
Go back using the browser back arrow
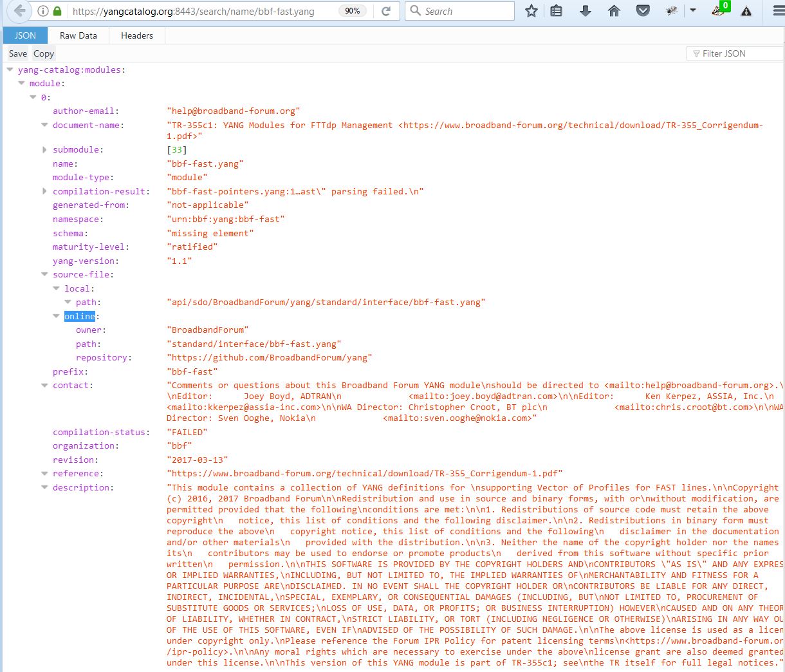20,11
